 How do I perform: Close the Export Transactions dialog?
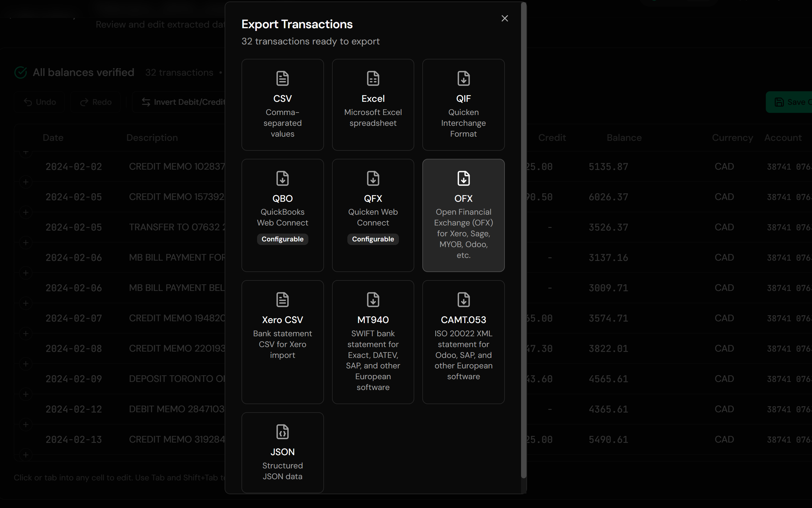(x=505, y=19)
